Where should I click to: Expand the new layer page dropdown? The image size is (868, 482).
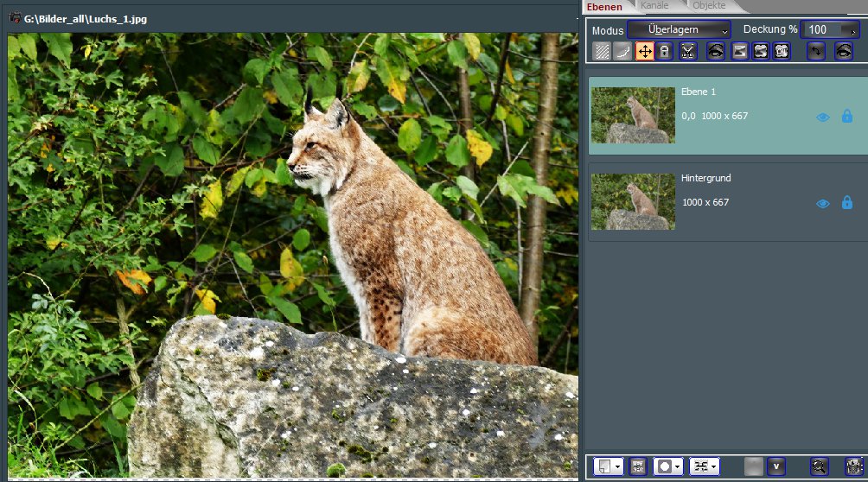pos(609,466)
